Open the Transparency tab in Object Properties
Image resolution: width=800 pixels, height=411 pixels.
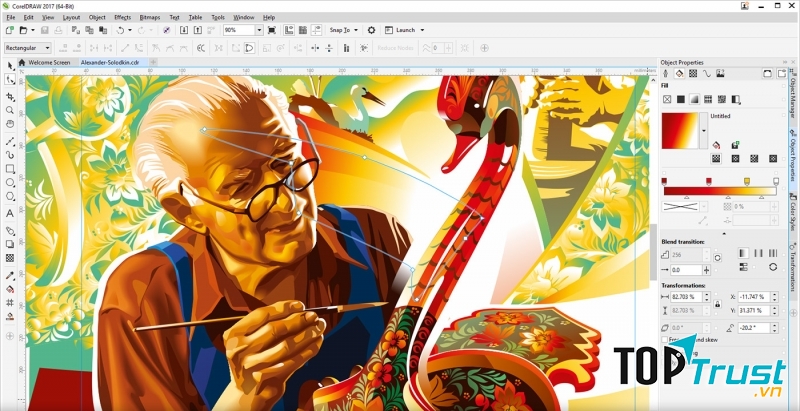693,73
